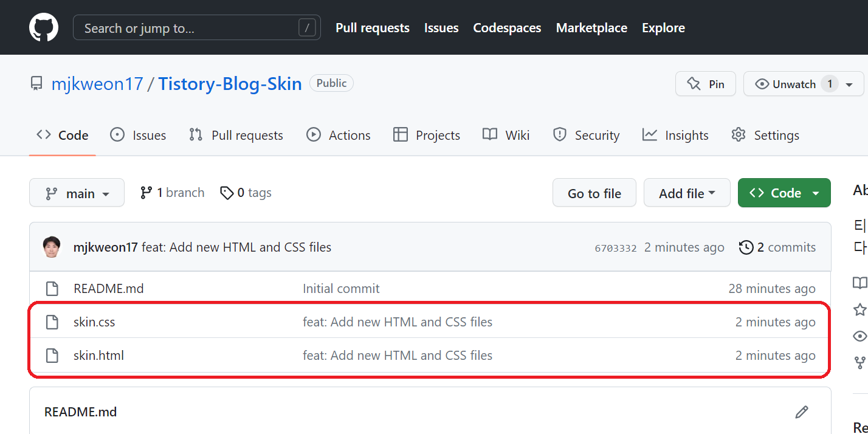Click the sidebar watching eye icon
The image size is (868, 434).
coord(859,336)
